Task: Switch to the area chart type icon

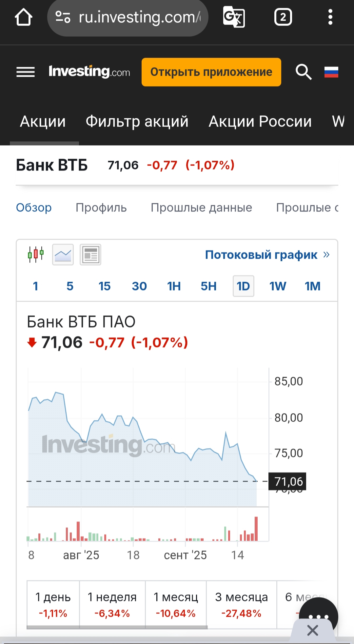Action: [x=63, y=254]
